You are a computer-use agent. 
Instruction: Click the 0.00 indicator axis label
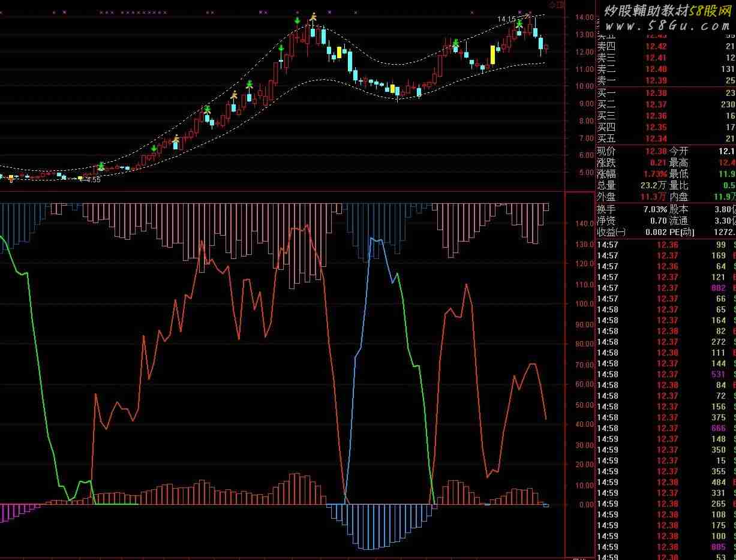point(585,505)
